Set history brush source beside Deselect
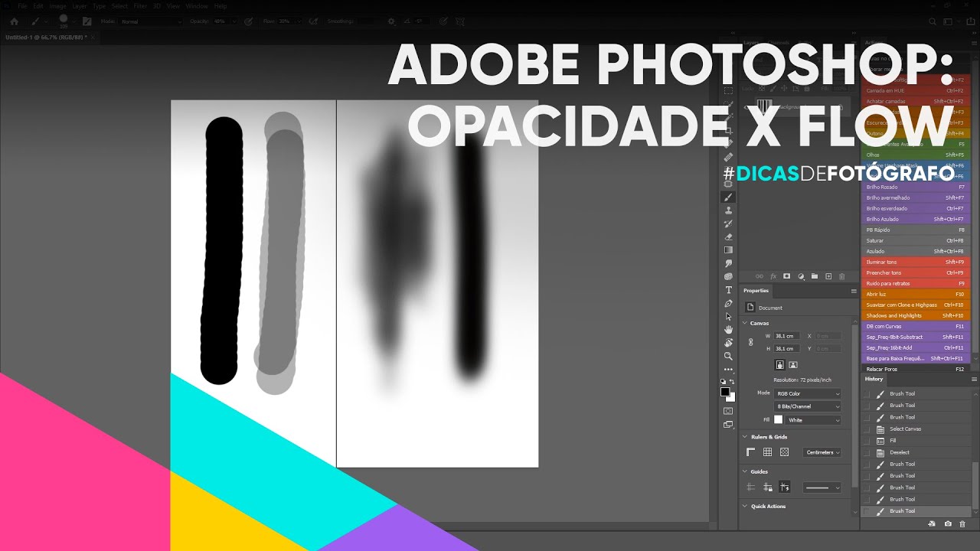Viewport: 980px width, 551px height. click(x=867, y=452)
